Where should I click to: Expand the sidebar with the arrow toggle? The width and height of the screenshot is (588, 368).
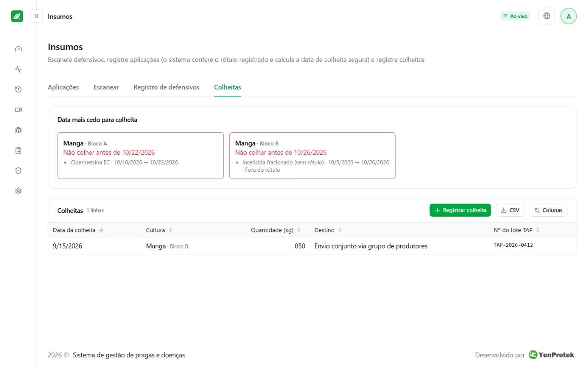tap(36, 16)
